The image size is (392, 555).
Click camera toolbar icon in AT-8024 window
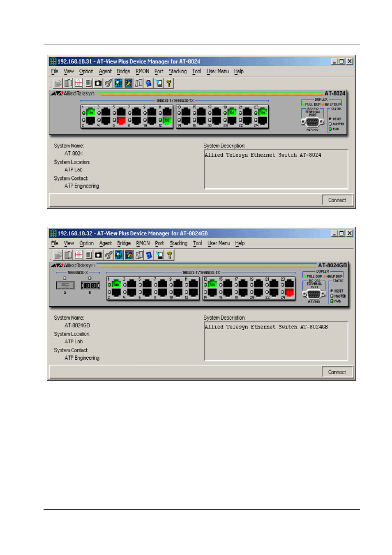coord(98,83)
